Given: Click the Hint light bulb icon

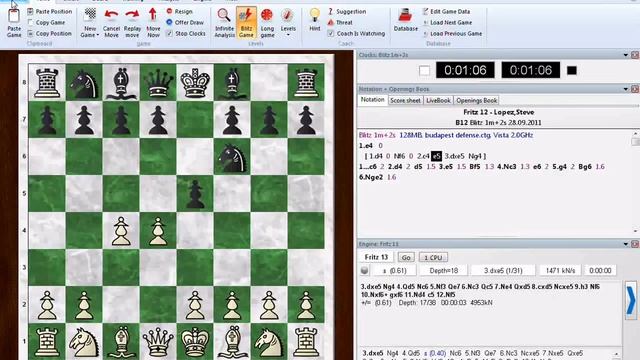Looking at the screenshot, I should tap(315, 16).
